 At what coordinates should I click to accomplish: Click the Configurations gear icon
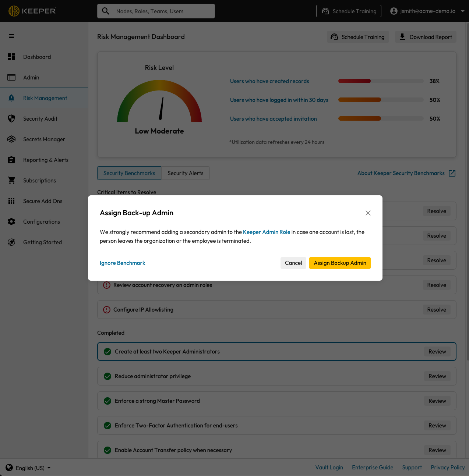[11, 221]
